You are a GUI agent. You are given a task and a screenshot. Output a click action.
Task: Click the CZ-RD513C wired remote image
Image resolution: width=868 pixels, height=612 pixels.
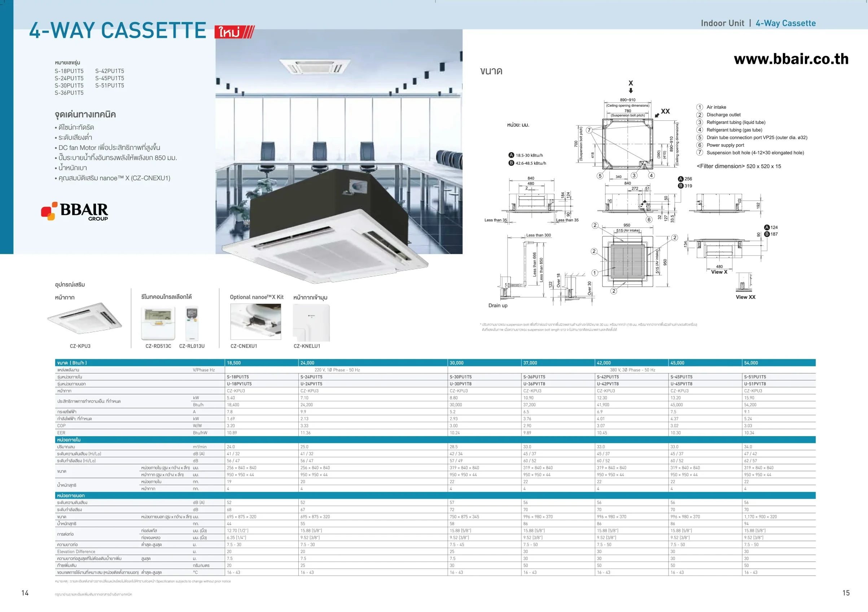pos(158,323)
